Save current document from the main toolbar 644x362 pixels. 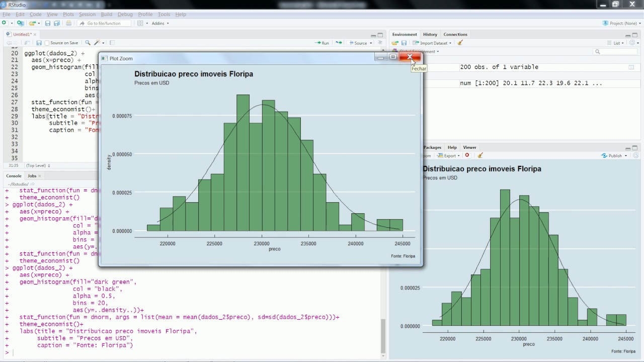click(x=48, y=23)
